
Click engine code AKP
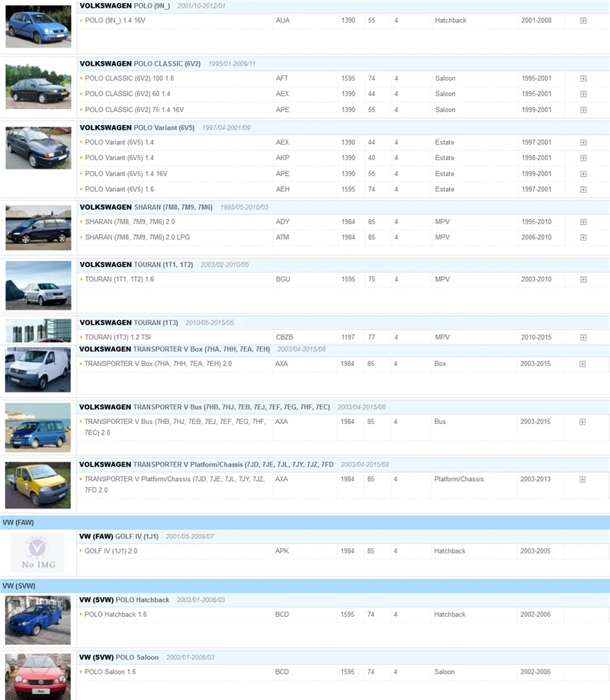[x=283, y=158]
